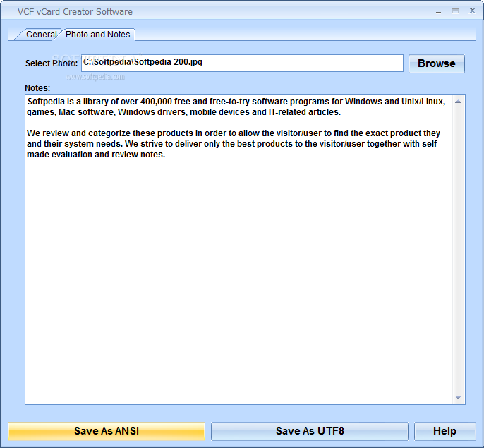Click the text 'We review and categorize these products'

coord(110,133)
